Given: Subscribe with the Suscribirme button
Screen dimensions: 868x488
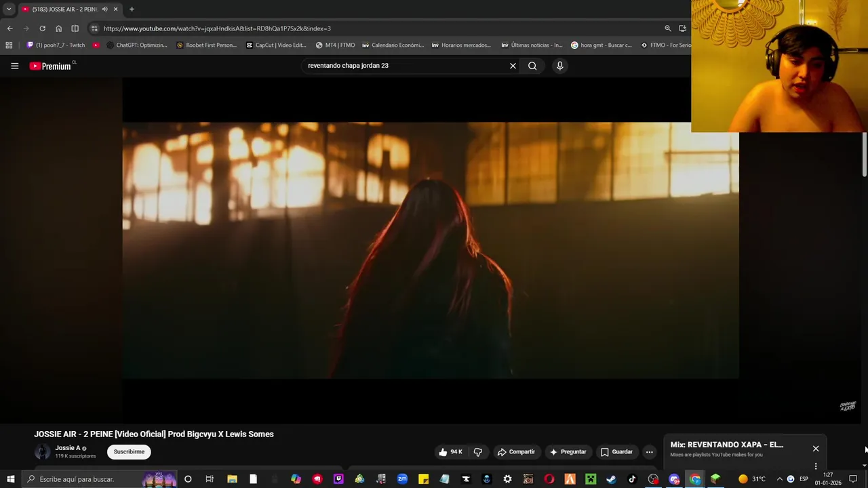Looking at the screenshot, I should point(129,452).
